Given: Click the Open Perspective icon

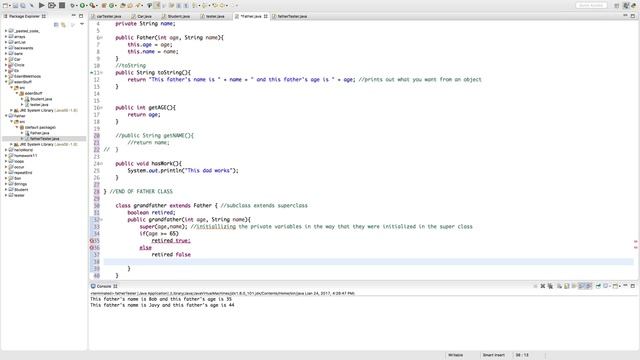Looking at the screenshot, I should click(x=617, y=5).
